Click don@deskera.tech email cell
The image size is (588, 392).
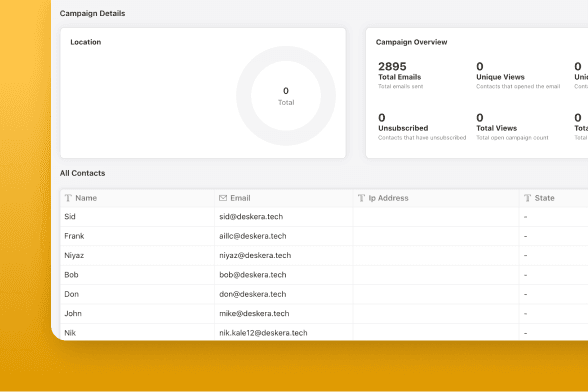[253, 294]
